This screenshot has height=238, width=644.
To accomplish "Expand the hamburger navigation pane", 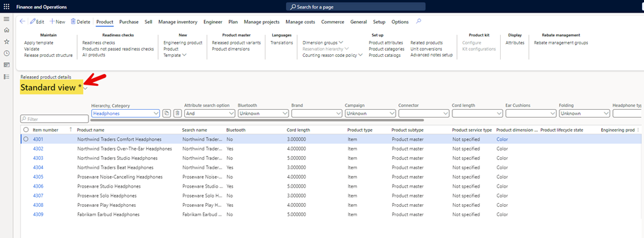I will point(6,19).
